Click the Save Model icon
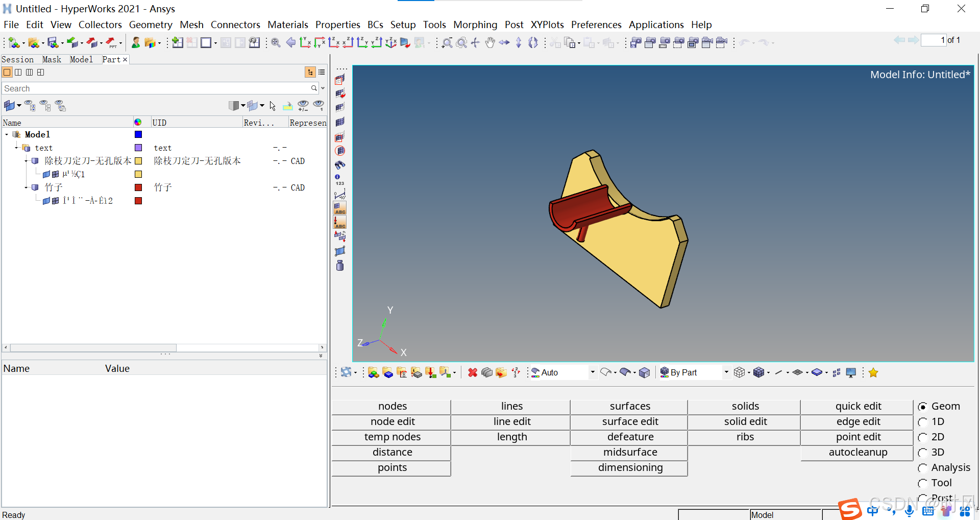Viewport: 980px width, 520px height. coord(52,43)
